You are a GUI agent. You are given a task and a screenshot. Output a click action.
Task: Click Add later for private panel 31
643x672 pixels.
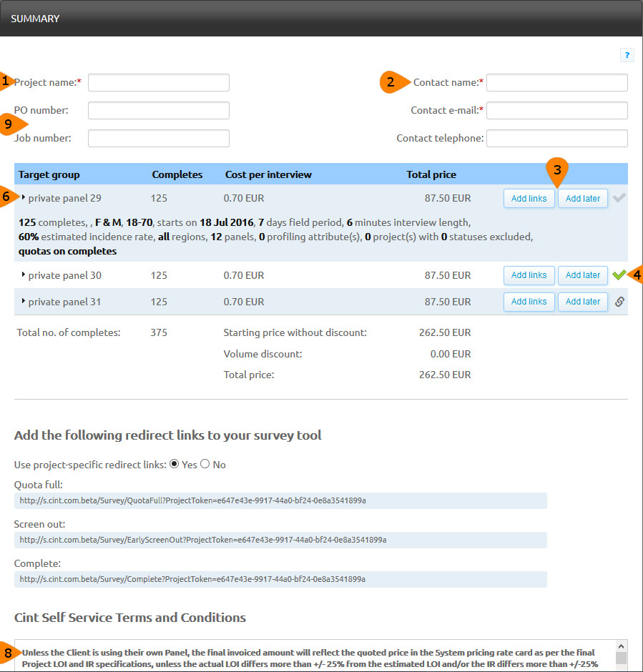(582, 302)
